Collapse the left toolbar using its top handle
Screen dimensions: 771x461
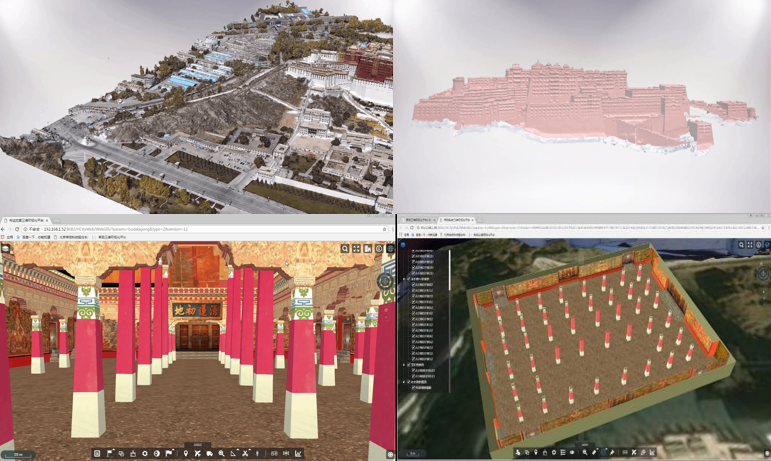coord(197,445)
